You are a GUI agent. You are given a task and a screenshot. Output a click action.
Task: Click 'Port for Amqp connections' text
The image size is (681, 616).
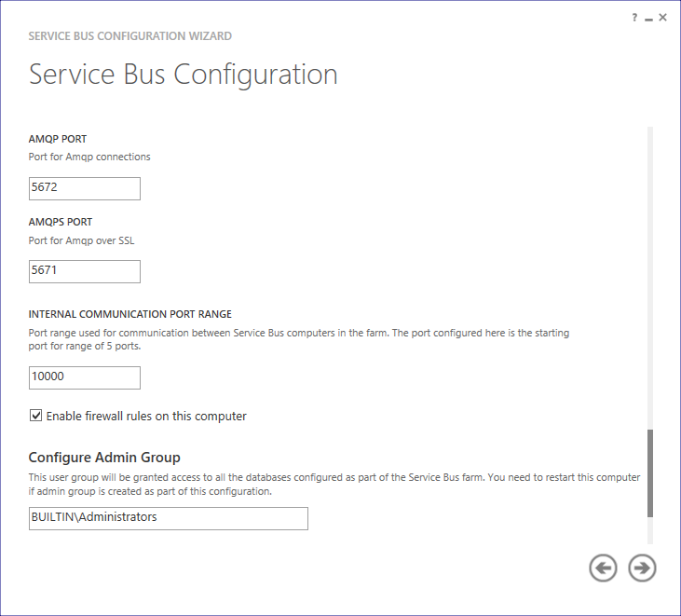(x=89, y=157)
